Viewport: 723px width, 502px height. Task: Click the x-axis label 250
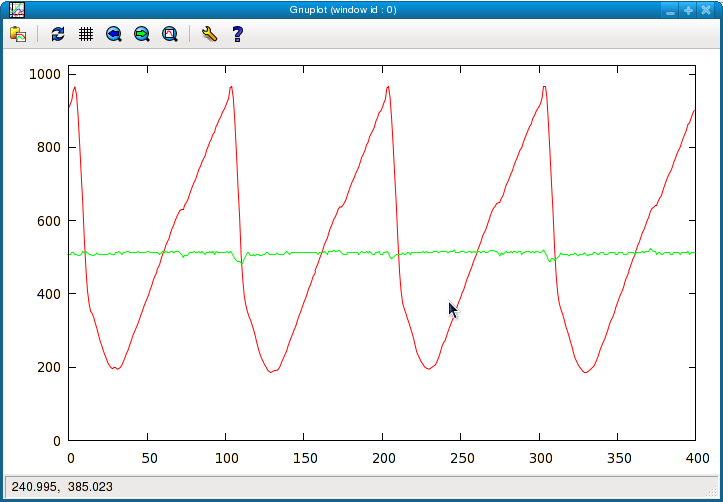[462, 458]
